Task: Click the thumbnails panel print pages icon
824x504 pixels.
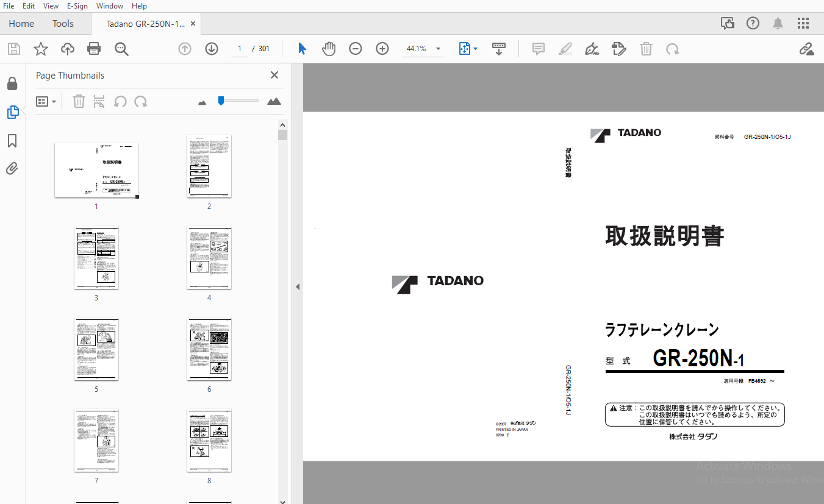Action: click(x=99, y=101)
